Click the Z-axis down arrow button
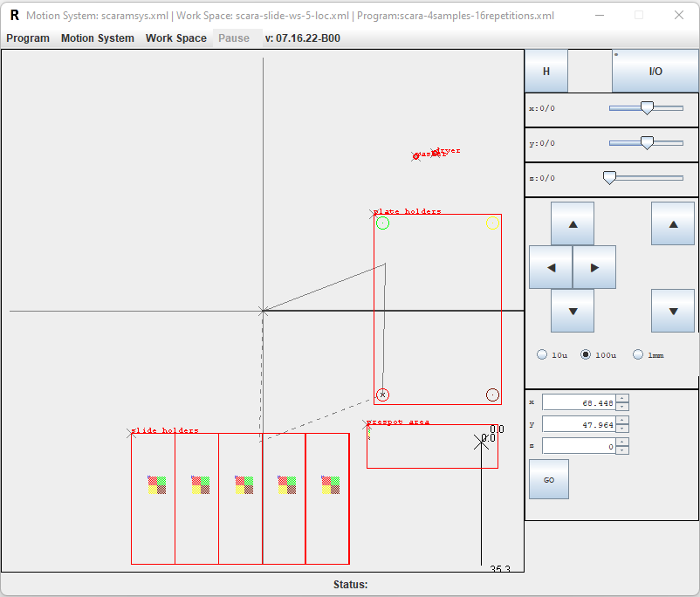Viewport: 700px width, 597px height. pos(673,311)
